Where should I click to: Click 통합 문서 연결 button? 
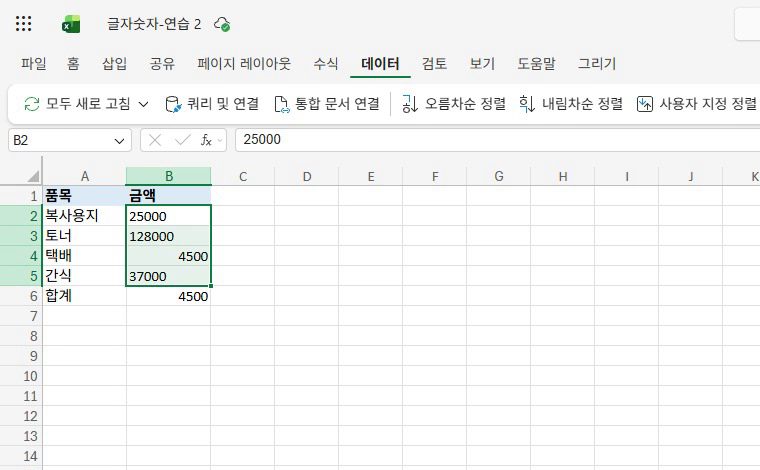(x=327, y=104)
